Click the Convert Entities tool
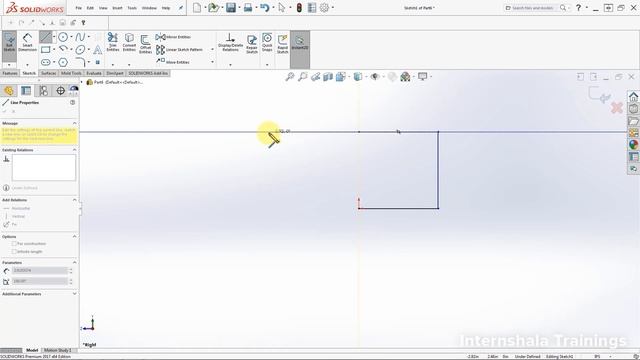Image resolution: width=640 pixels, height=360 pixels. pos(129,42)
